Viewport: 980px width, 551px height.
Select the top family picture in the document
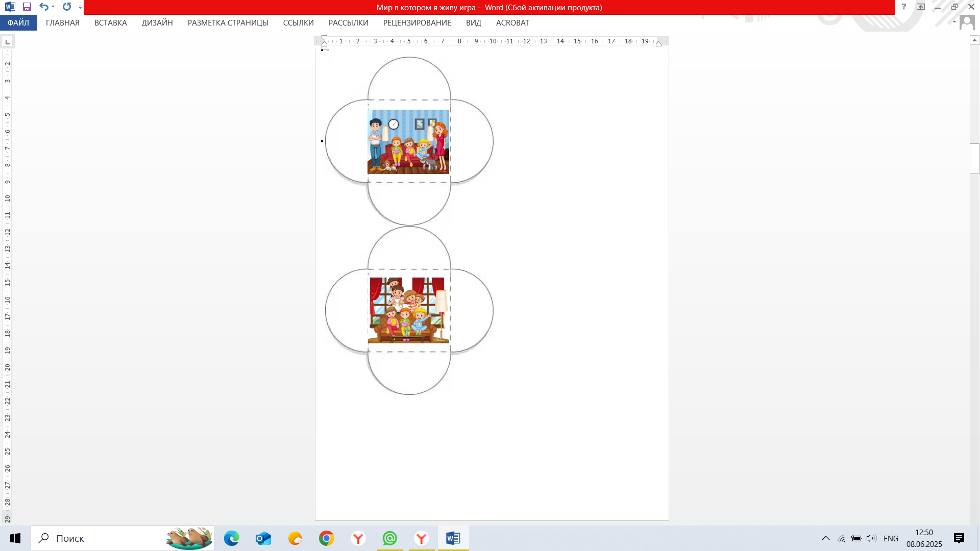coord(408,142)
